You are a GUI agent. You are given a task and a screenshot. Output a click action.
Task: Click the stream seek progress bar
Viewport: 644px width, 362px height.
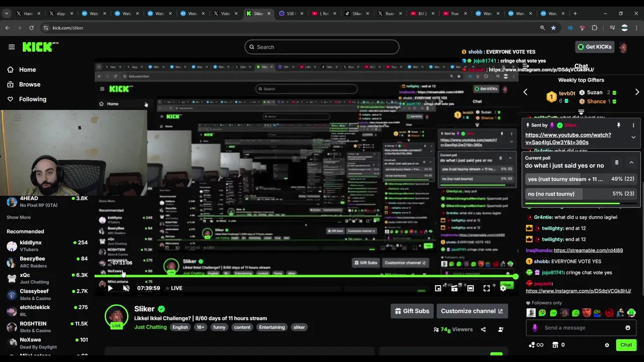point(305,277)
